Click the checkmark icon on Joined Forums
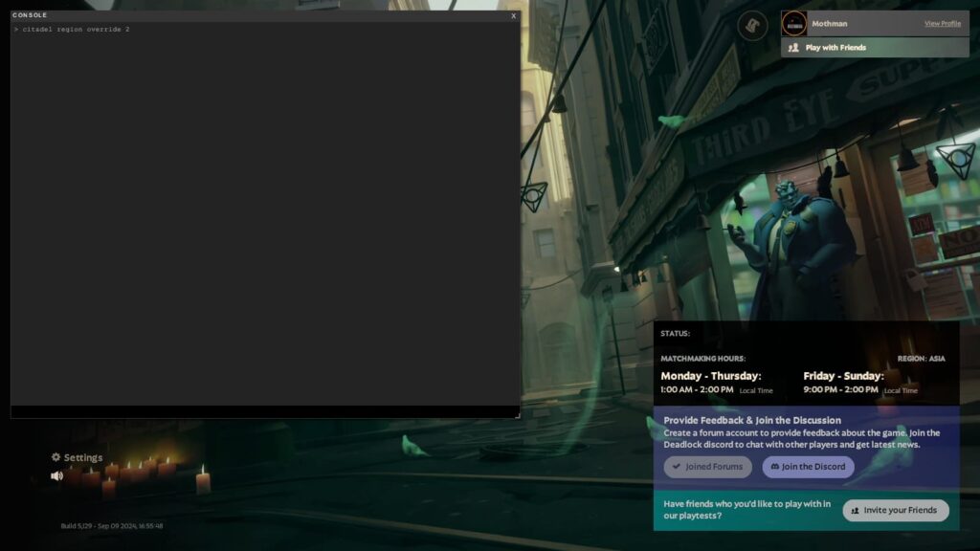 [x=676, y=466]
